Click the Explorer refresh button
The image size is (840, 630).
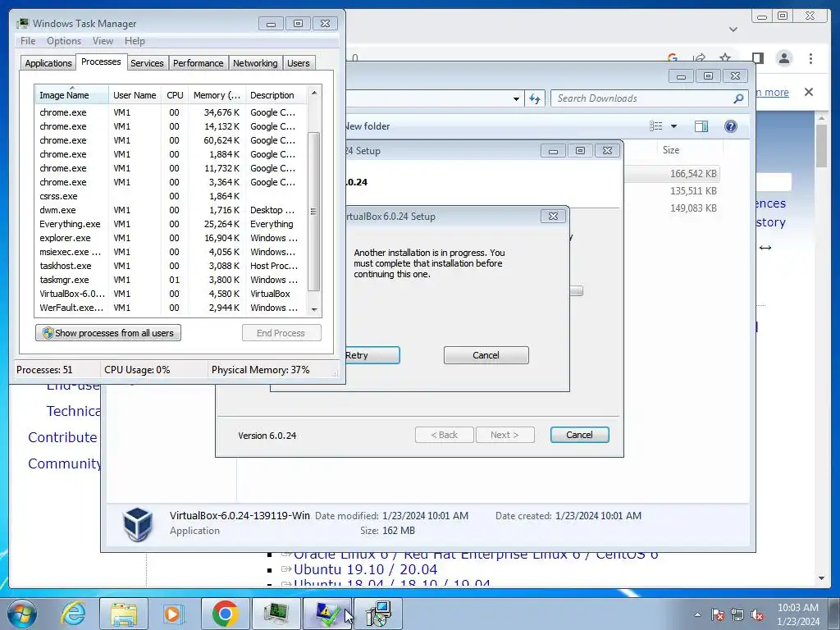tap(535, 98)
